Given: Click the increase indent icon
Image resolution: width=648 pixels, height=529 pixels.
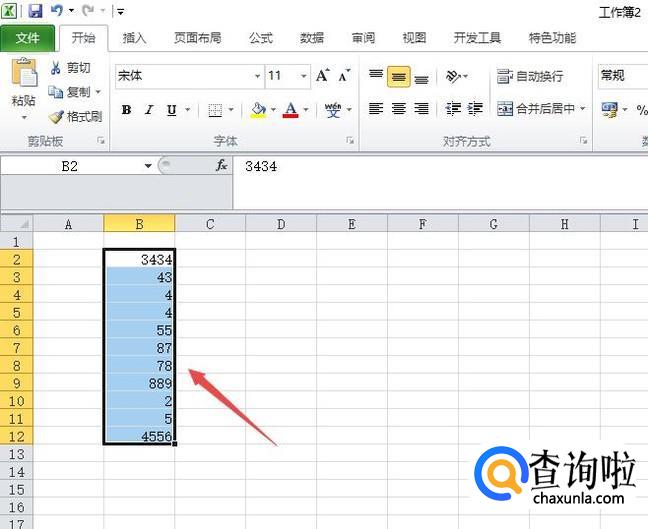Looking at the screenshot, I should click(475, 109).
